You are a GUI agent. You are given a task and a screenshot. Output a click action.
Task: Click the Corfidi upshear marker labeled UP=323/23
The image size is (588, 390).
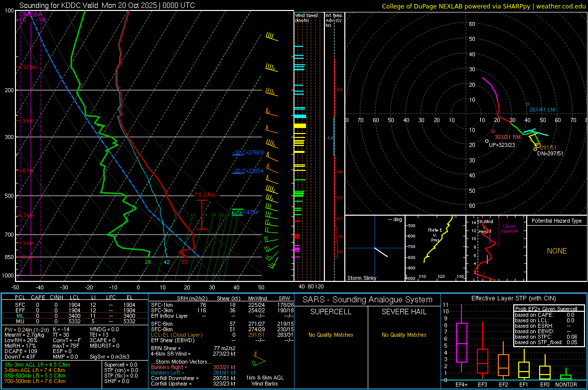pyautogui.click(x=487, y=141)
